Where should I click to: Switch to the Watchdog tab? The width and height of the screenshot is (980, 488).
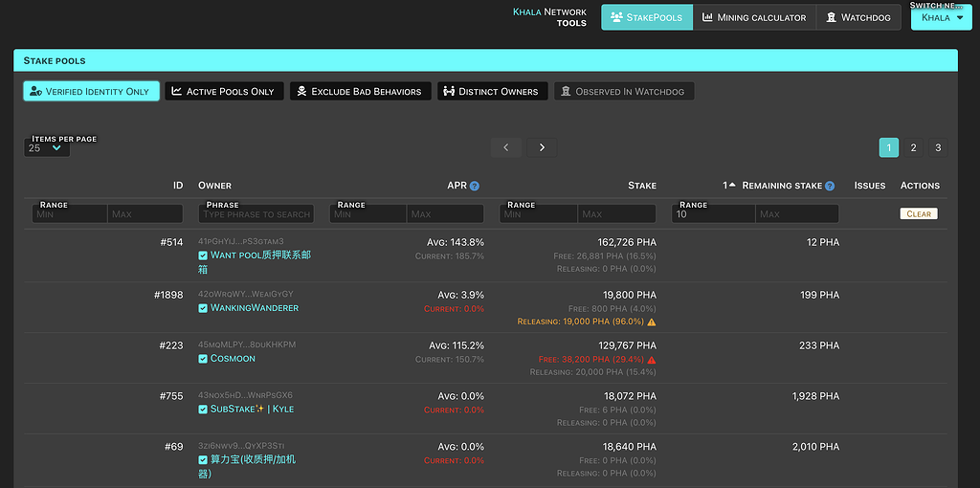coord(858,17)
